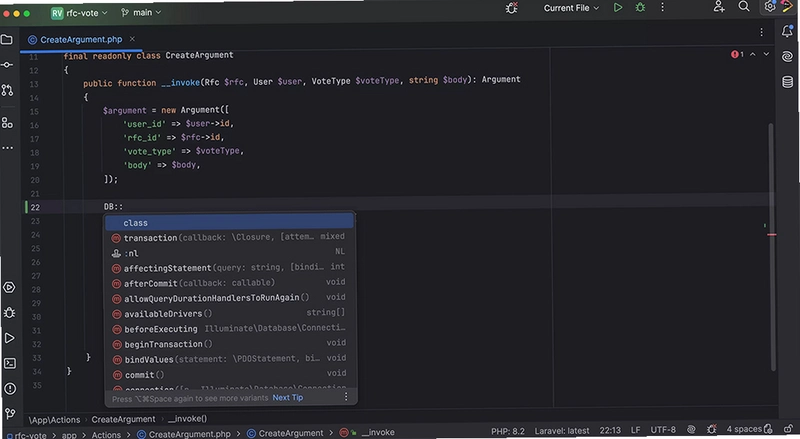This screenshot has width=800, height=439.
Task: Toggle file read-only lock icon
Action: (x=788, y=429)
